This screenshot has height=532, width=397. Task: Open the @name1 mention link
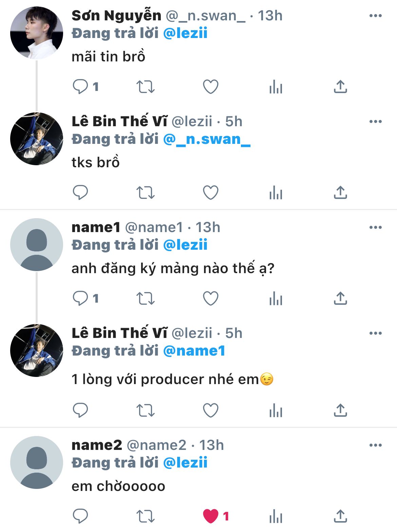click(194, 351)
